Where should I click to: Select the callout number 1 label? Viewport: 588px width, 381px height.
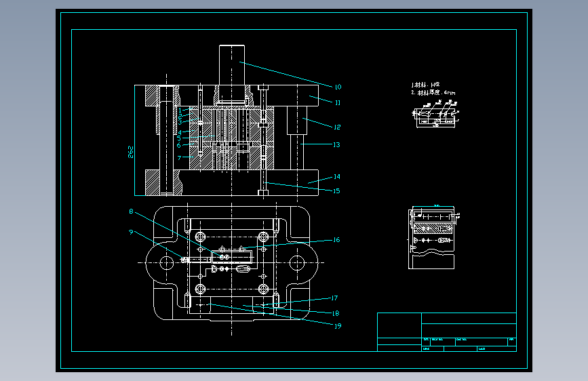coord(180,111)
